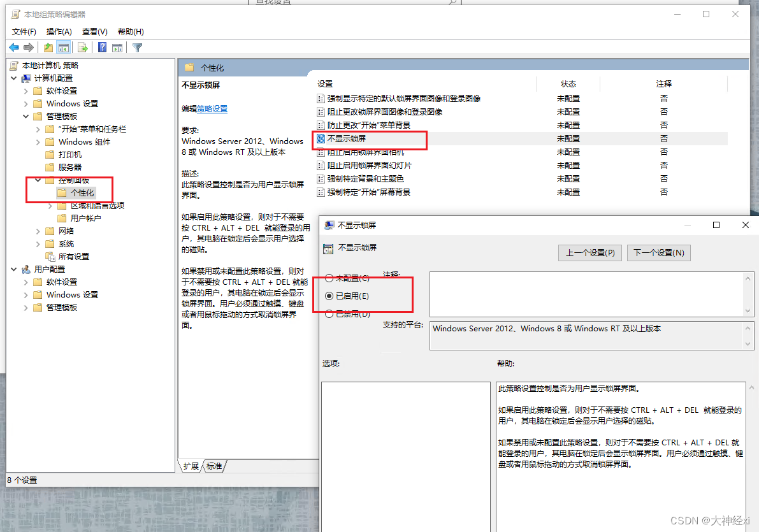Screen dimensions: 759x532
Task: Select the 未配置 radio button
Action: click(x=328, y=278)
